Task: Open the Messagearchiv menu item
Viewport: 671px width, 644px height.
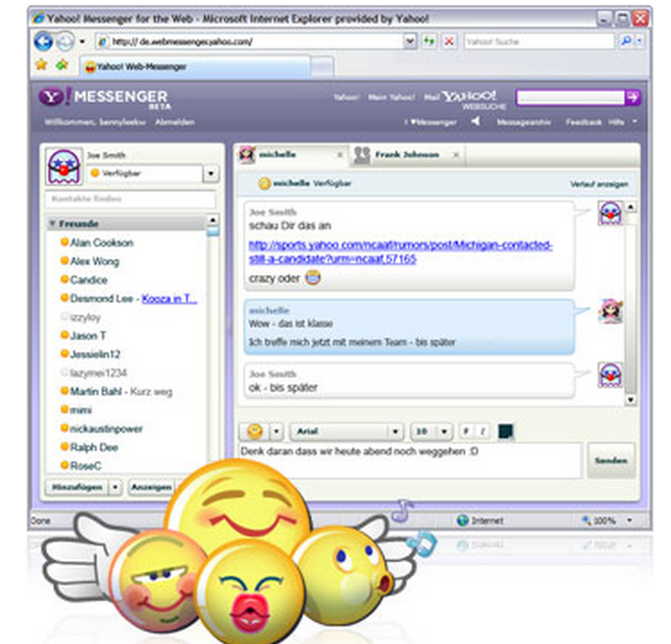Action: pos(523,122)
